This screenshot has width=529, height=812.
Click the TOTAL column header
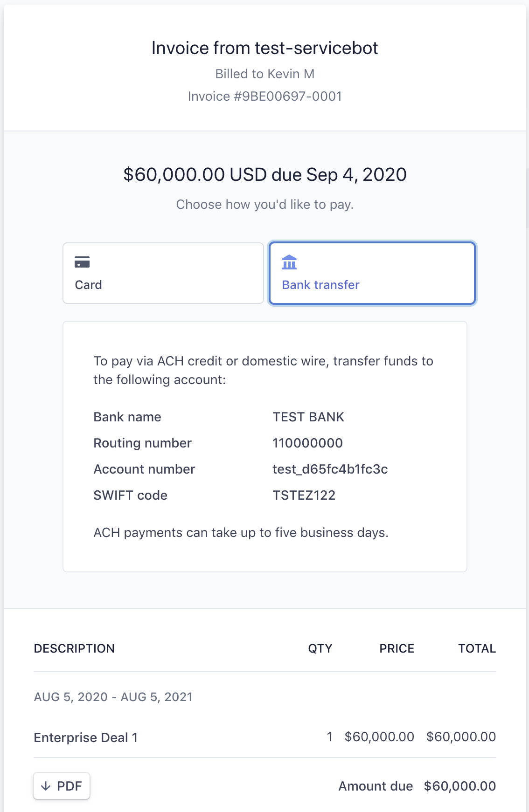point(477,648)
